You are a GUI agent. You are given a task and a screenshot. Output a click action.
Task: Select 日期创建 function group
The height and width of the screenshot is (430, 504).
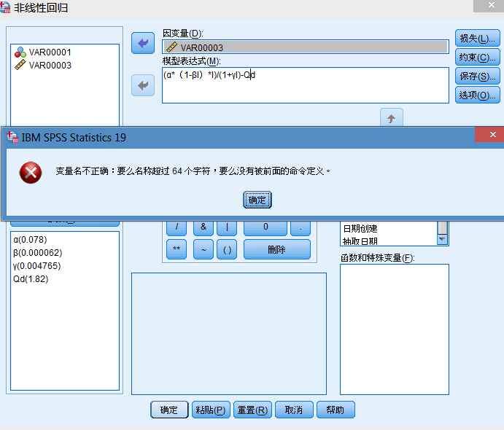coord(360,229)
